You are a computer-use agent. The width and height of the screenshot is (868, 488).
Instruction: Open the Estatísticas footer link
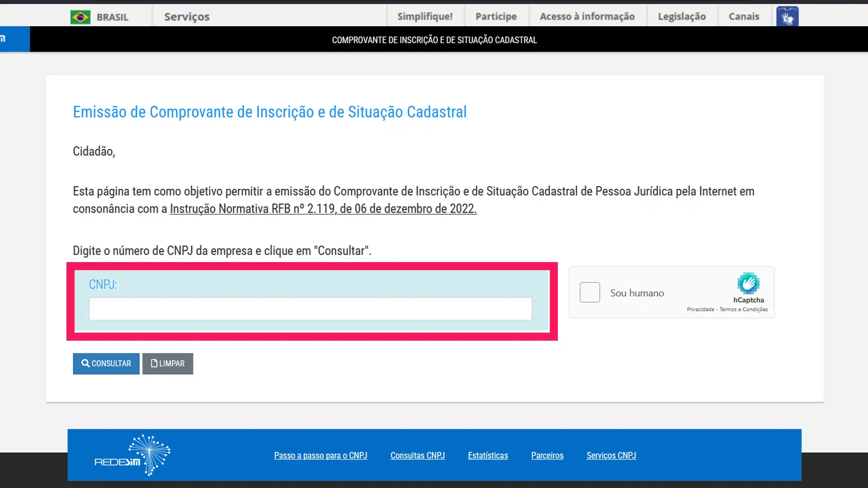[x=488, y=455]
